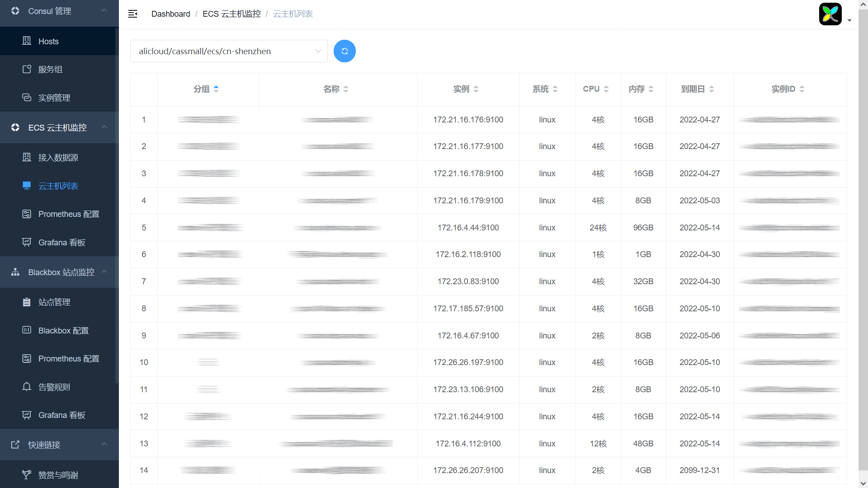This screenshot has height=488, width=868.
Task: Click the blue refresh button
Action: [x=344, y=51]
